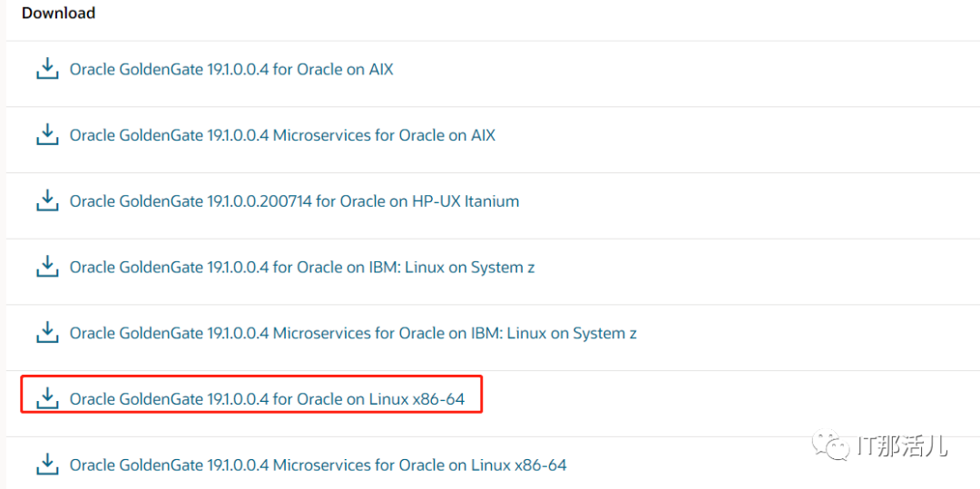Click download icon for Microservices on Linux x86-64

[x=46, y=465]
